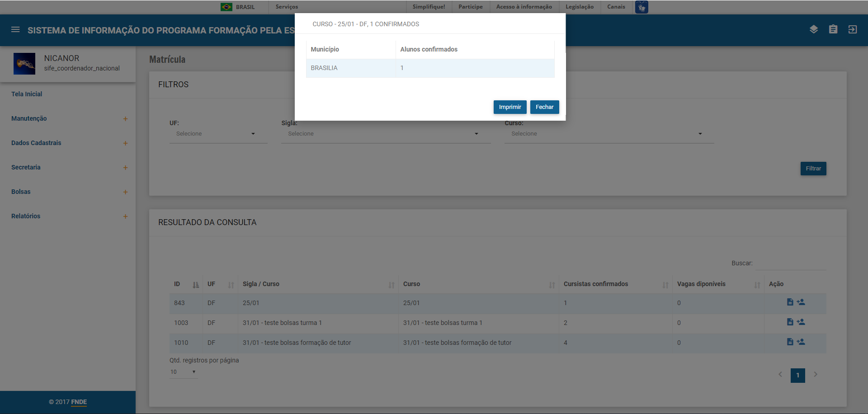
Task: Click add-student icon for row 1010
Action: click(801, 342)
